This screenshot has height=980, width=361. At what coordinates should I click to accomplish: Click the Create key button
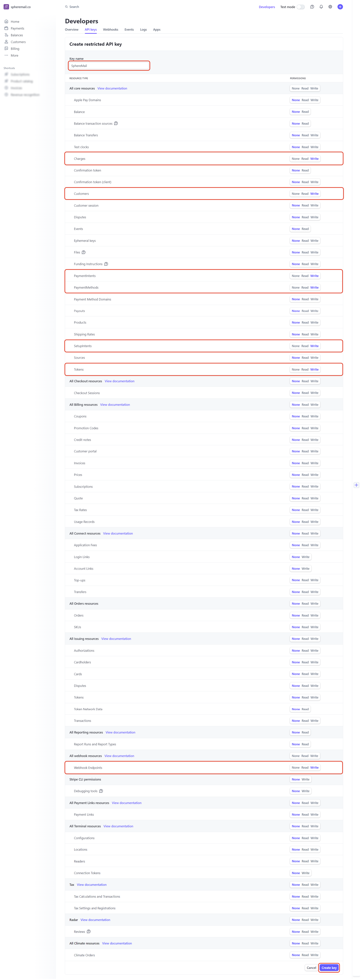point(329,967)
